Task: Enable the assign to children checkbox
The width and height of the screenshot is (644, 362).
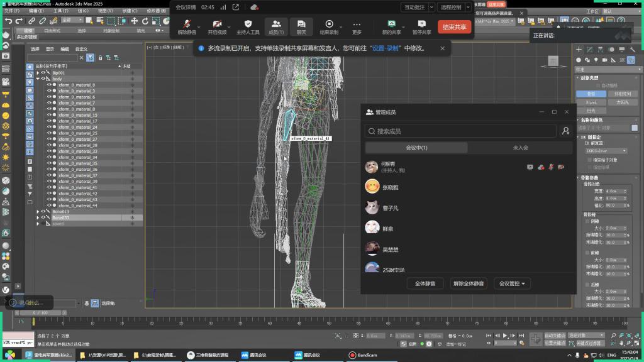Action: (589, 160)
